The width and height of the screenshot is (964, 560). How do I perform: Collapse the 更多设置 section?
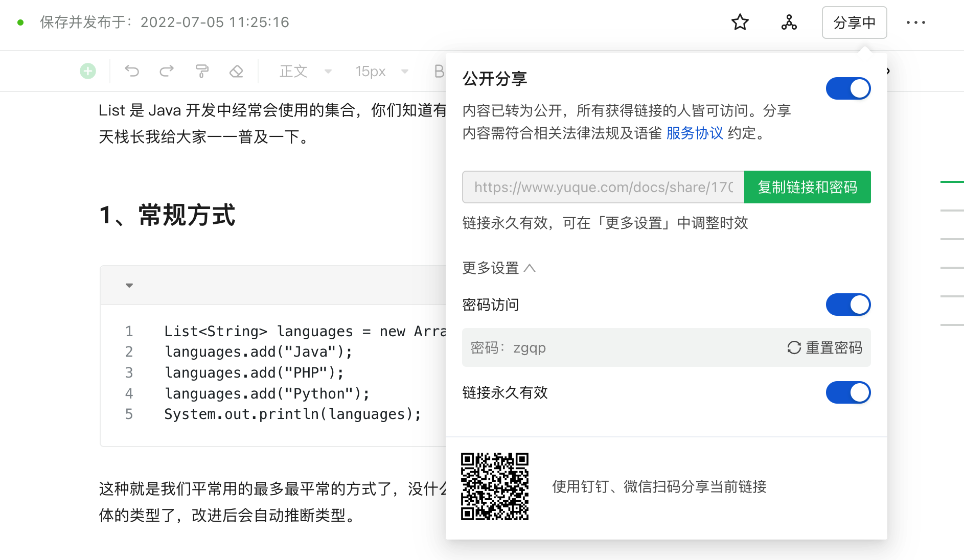(x=498, y=268)
